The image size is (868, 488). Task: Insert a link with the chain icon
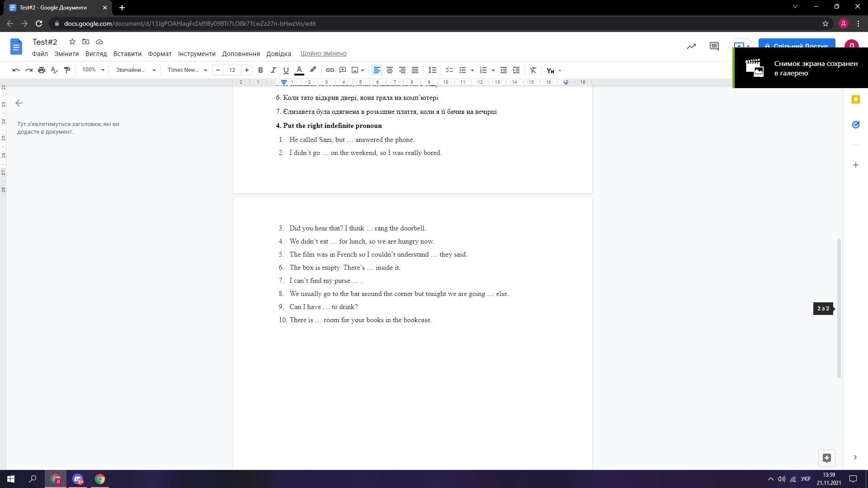(330, 70)
